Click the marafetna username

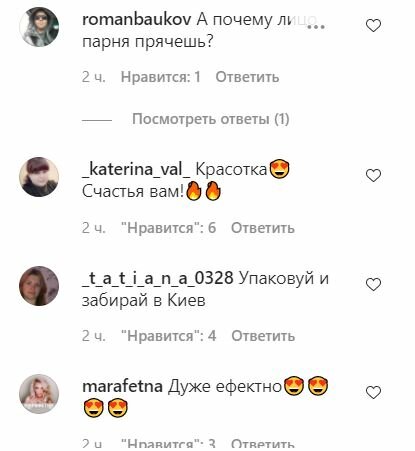click(122, 387)
